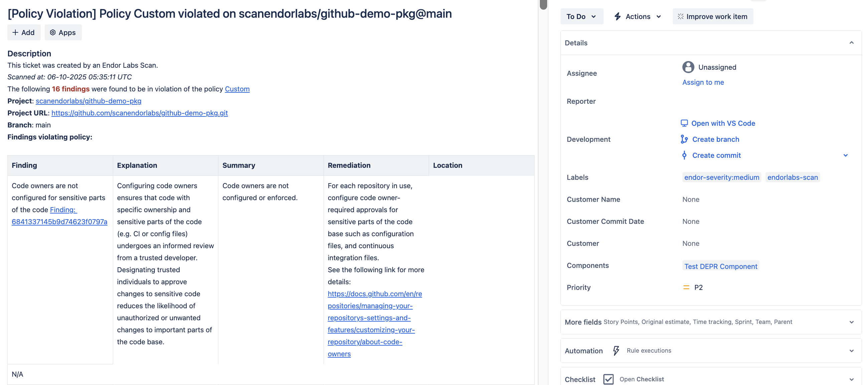Click the plus icon on Add button

pyautogui.click(x=15, y=32)
